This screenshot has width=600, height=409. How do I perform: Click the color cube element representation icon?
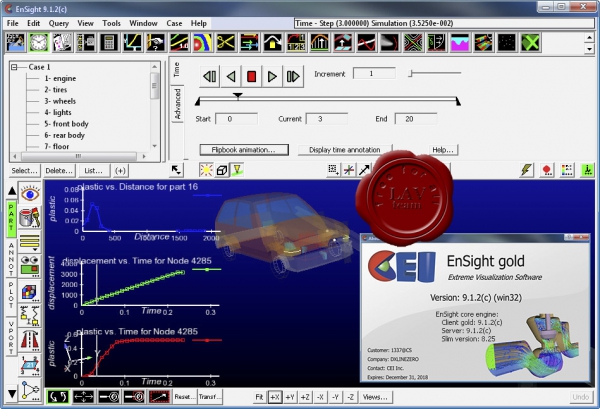pos(30,292)
